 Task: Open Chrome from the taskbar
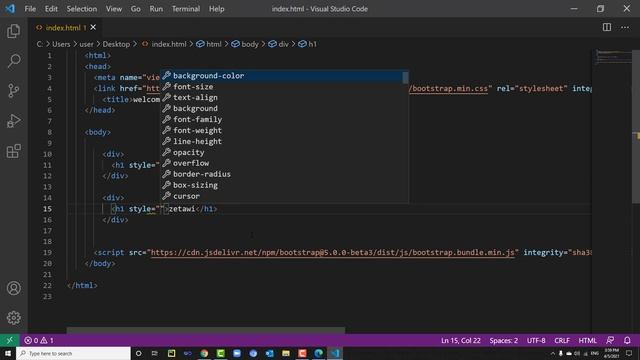(x=204, y=353)
